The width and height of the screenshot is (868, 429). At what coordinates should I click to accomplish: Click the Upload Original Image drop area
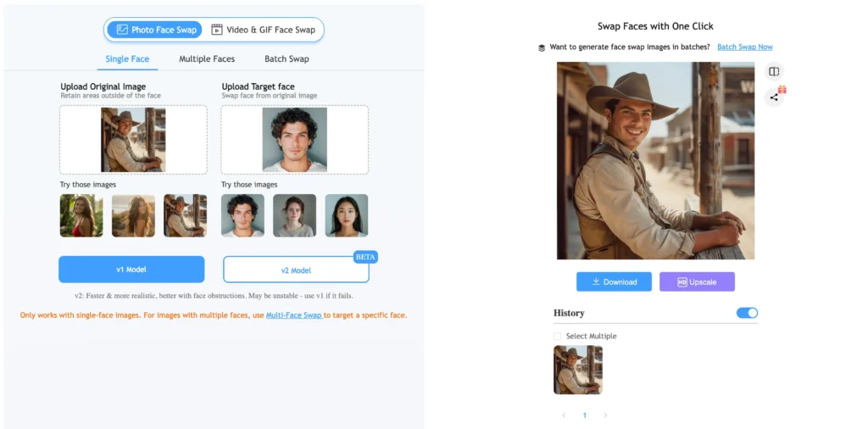point(133,140)
